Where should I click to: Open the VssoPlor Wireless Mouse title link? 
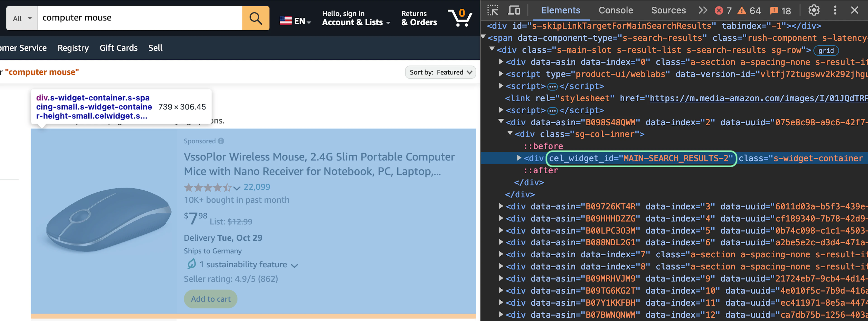point(319,164)
